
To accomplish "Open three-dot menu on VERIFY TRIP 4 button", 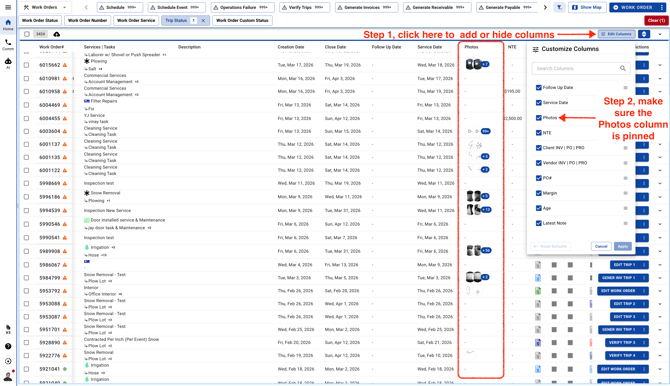I will click(x=644, y=356).
